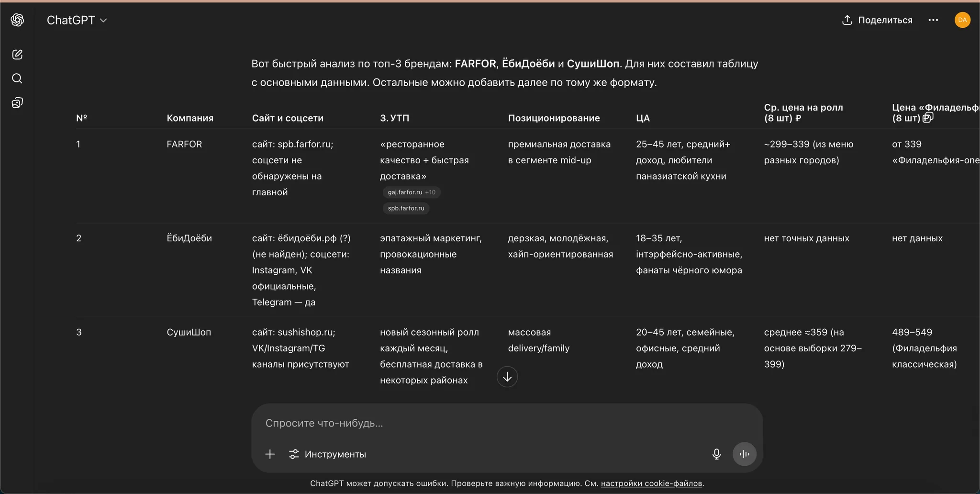This screenshot has width=980, height=494.
Task: Click the 489–549 Филадельфия price cell
Action: [x=924, y=348]
